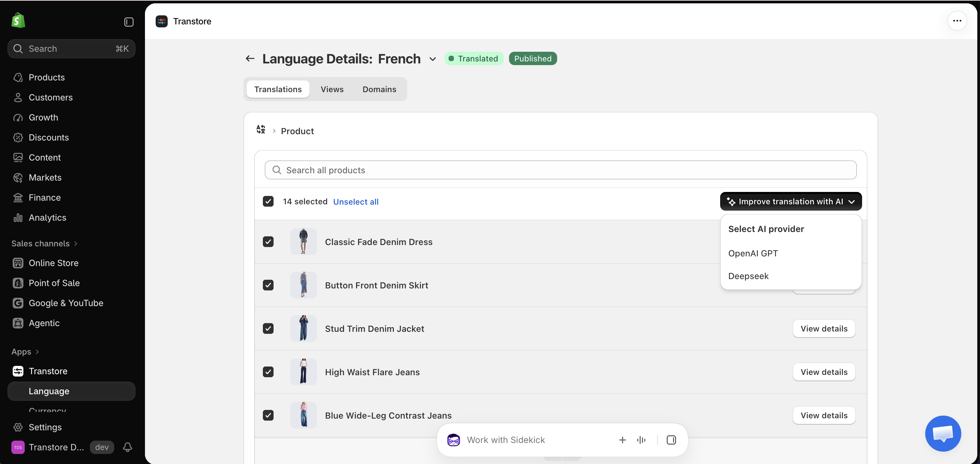The height and width of the screenshot is (464, 980).
Task: Click the plus icon in Sidekick bar
Action: point(622,440)
